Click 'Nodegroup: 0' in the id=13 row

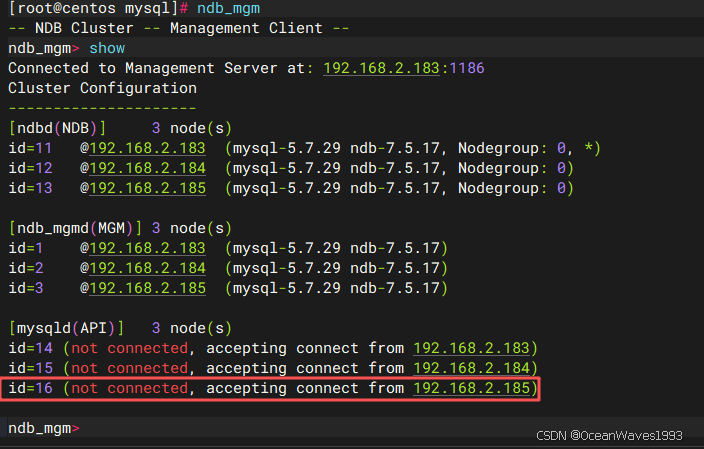point(511,188)
